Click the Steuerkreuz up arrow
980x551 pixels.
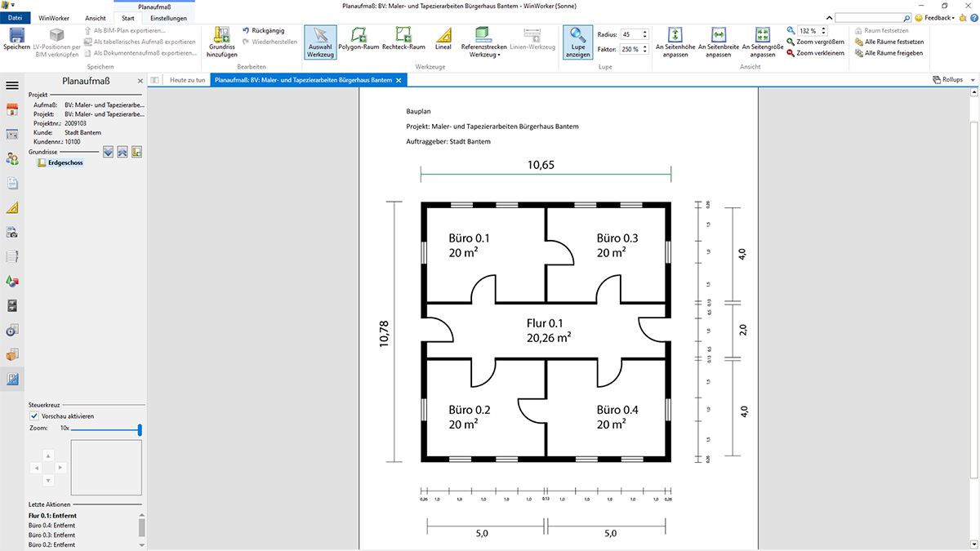48,455
